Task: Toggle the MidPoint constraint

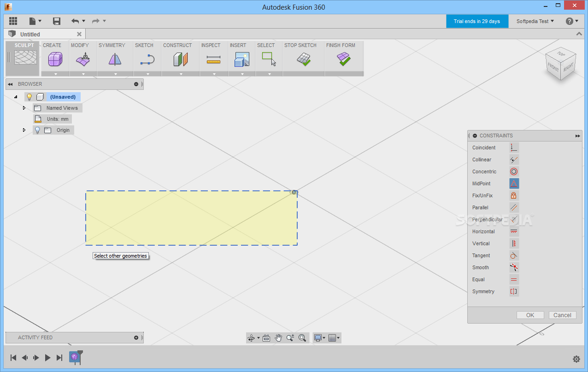Action: pyautogui.click(x=514, y=183)
